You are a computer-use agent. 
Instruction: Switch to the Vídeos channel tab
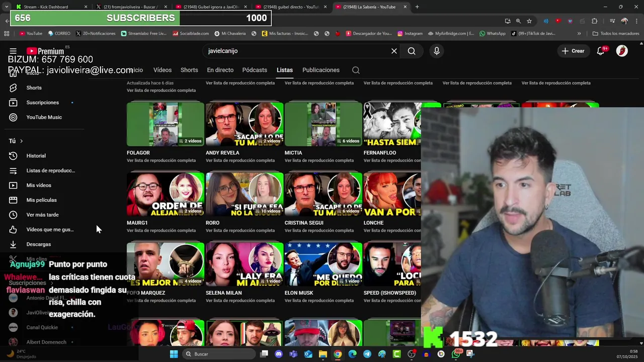(163, 70)
